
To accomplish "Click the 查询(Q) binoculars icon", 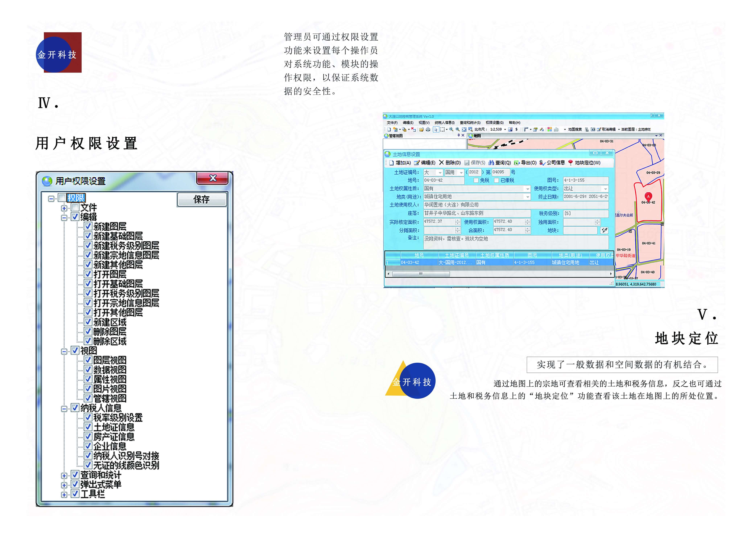I will 491,163.
